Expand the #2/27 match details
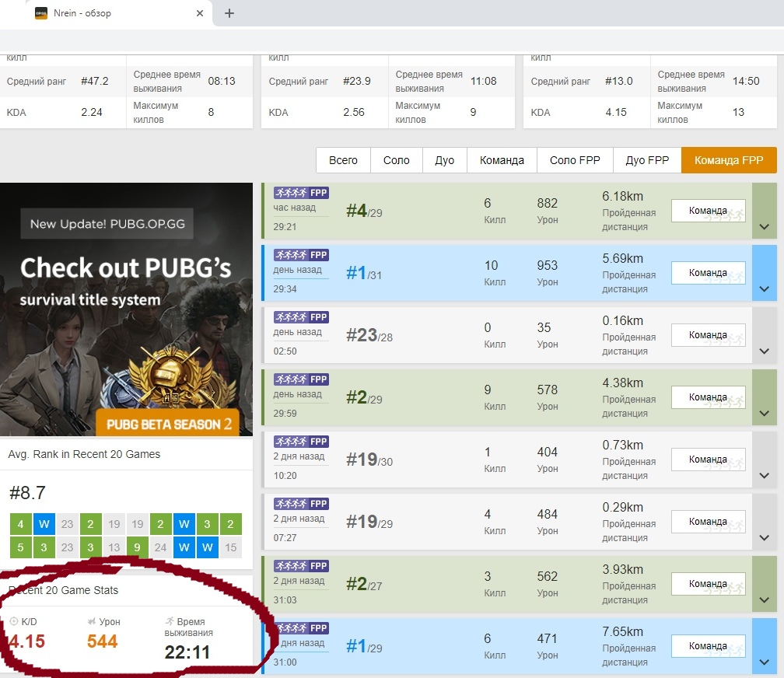Screen dimensions: 784x678 (x=764, y=599)
